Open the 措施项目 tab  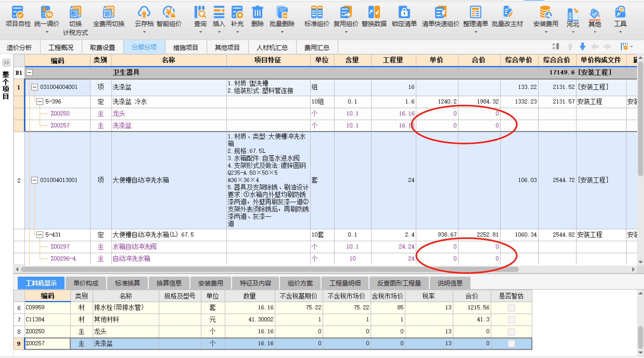click(x=186, y=47)
